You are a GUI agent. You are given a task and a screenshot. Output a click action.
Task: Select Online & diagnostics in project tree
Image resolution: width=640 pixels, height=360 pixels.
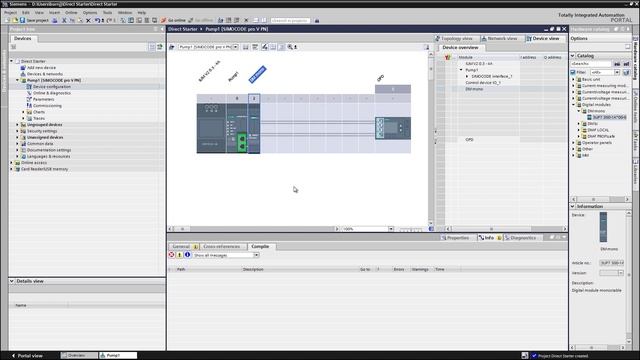(52, 93)
